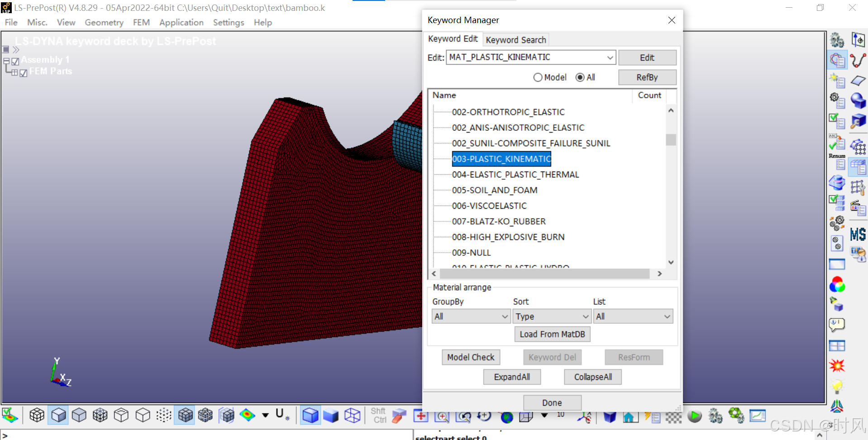Open the FEM menu
The image size is (868, 440).
pyautogui.click(x=141, y=22)
